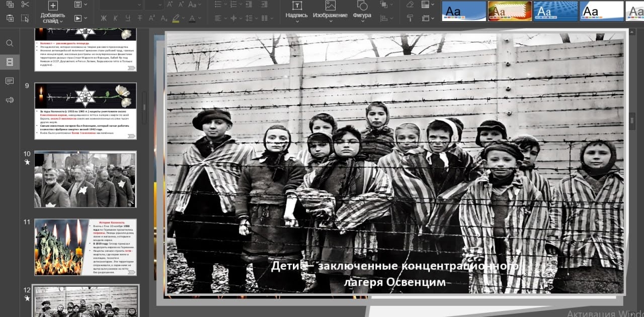Expand the Добавить слайд dropdown
Image resolution: width=644 pixels, height=317 pixels.
61,22
